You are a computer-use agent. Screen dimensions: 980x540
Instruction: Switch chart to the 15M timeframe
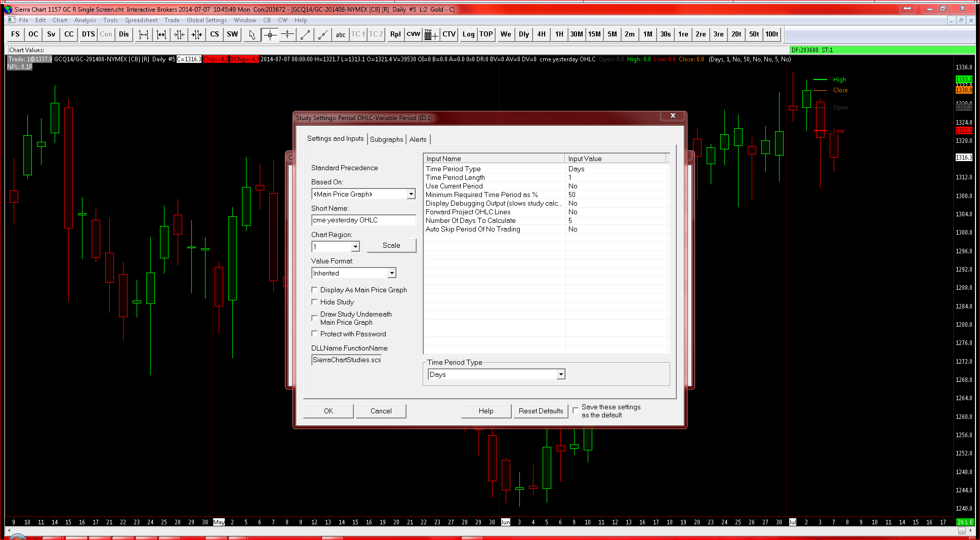pos(595,34)
